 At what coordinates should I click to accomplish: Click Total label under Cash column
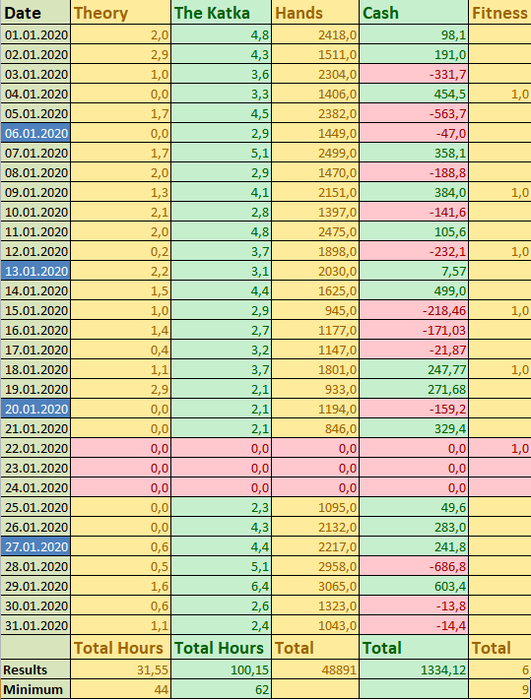coord(414,648)
